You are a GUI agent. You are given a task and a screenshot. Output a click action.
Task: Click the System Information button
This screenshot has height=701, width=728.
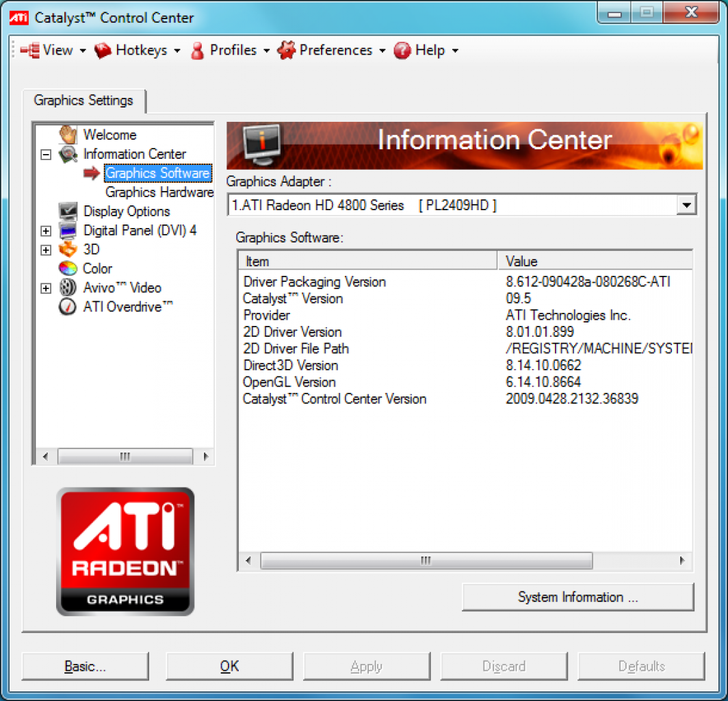pyautogui.click(x=578, y=597)
